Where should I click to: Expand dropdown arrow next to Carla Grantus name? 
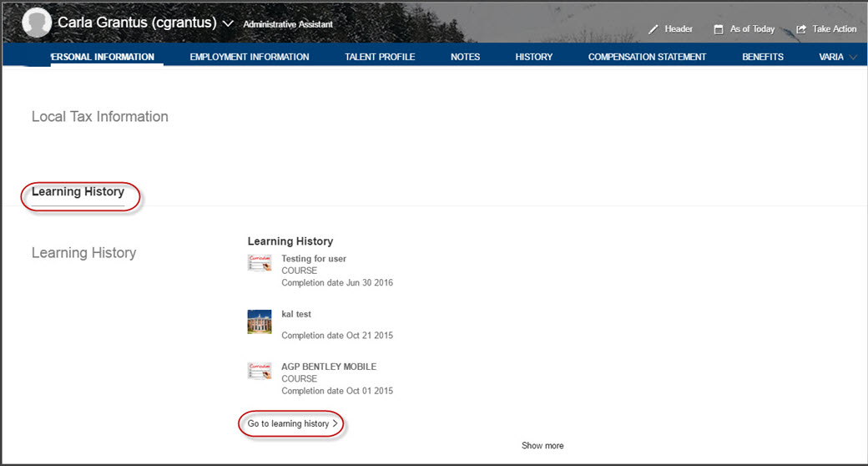pyautogui.click(x=228, y=24)
